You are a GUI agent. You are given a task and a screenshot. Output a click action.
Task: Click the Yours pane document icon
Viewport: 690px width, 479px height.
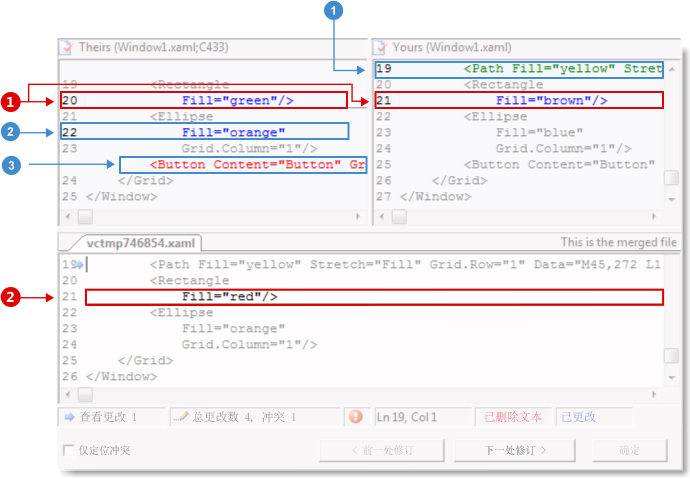(x=380, y=48)
